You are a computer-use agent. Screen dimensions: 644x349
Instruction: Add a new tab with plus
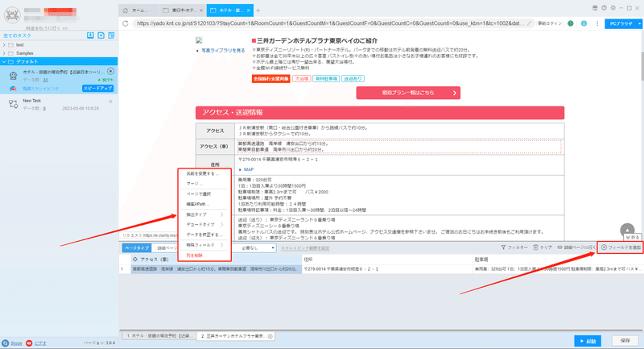click(258, 10)
